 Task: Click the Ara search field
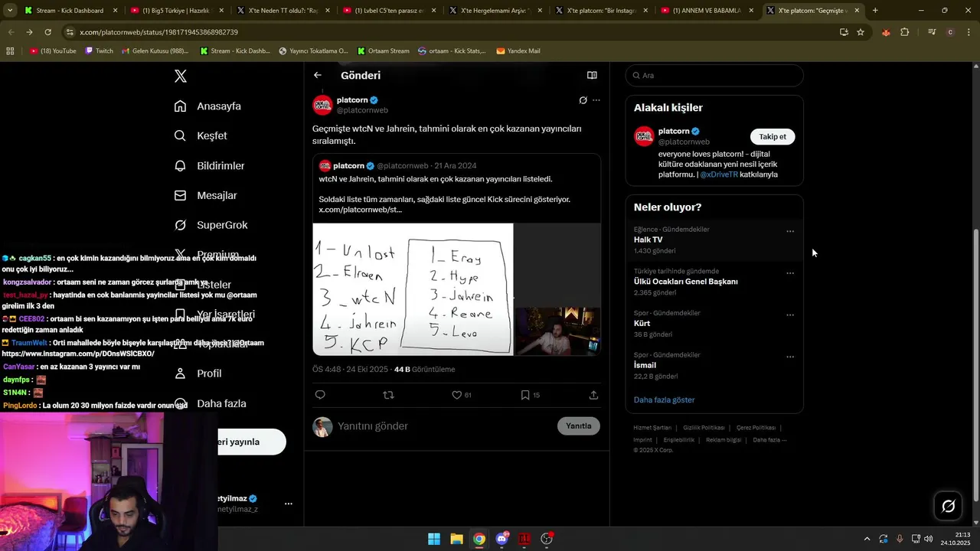(x=714, y=75)
